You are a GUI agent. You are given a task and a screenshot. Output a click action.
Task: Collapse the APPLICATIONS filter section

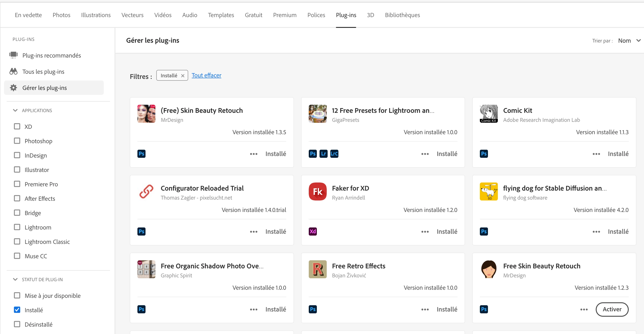(15, 110)
